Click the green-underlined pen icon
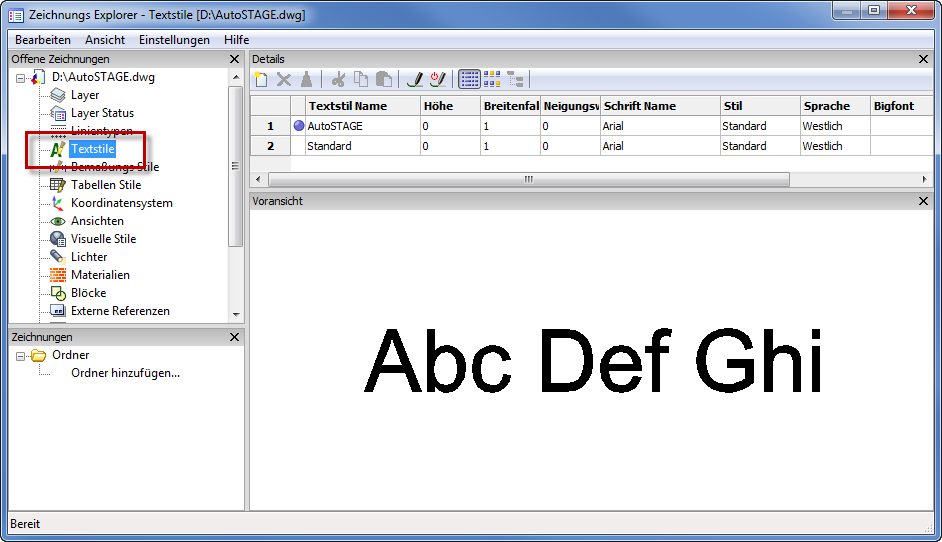 [415, 80]
